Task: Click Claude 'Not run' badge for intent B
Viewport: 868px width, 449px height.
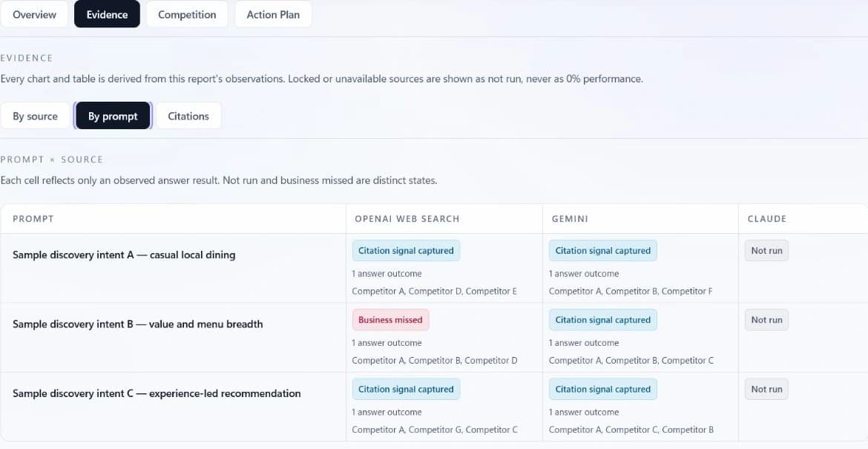Action: (766, 319)
